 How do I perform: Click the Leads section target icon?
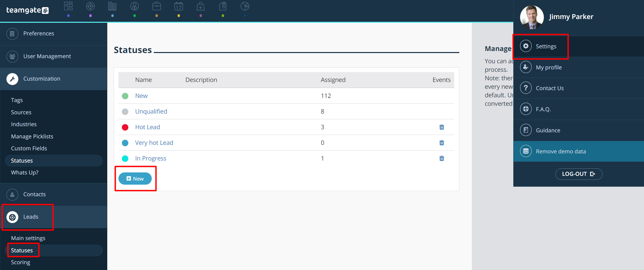[x=12, y=217]
